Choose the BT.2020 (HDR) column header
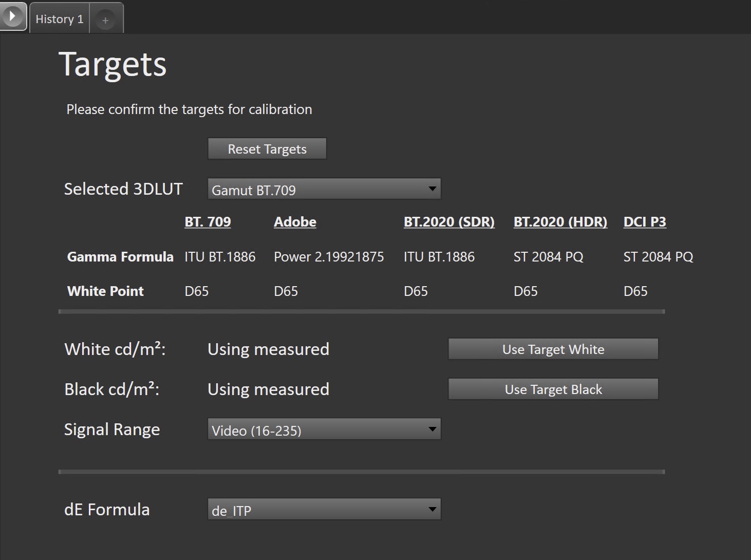Image resolution: width=751 pixels, height=560 pixels. click(560, 222)
